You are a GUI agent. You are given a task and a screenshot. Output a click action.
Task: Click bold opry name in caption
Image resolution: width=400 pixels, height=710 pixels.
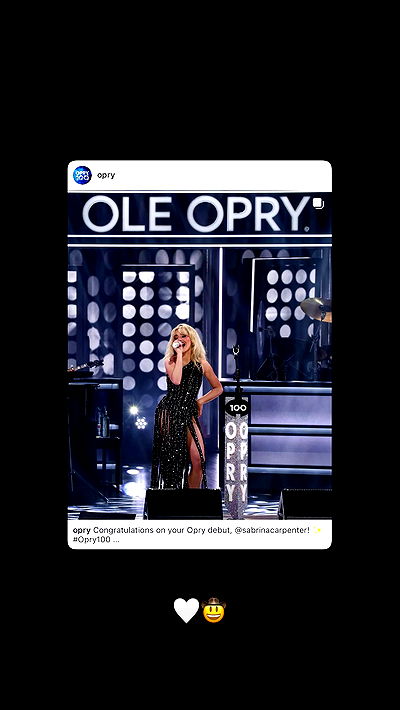tap(82, 530)
